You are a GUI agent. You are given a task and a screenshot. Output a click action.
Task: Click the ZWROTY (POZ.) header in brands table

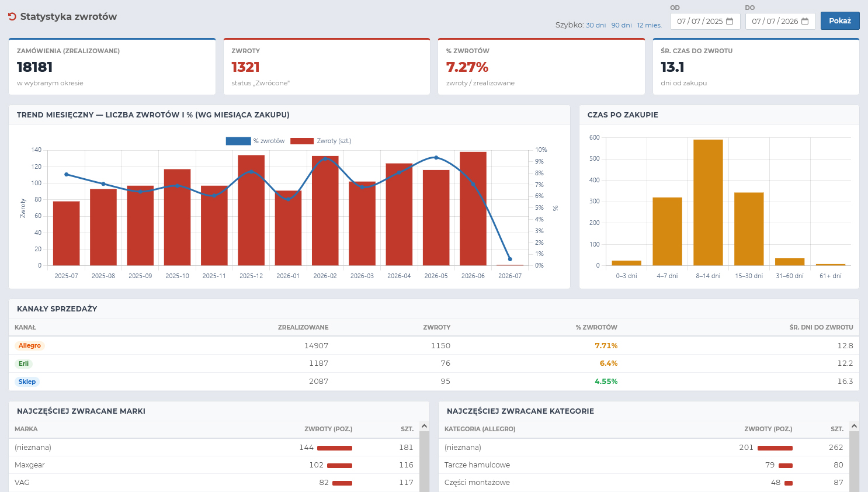pos(328,429)
